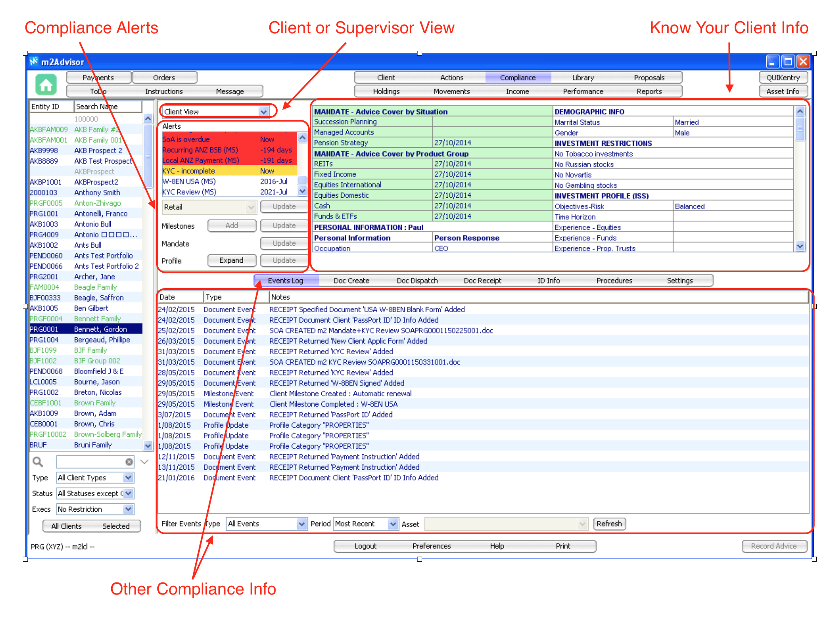Click the green Home icon
The width and height of the screenshot is (840, 617).
point(46,85)
